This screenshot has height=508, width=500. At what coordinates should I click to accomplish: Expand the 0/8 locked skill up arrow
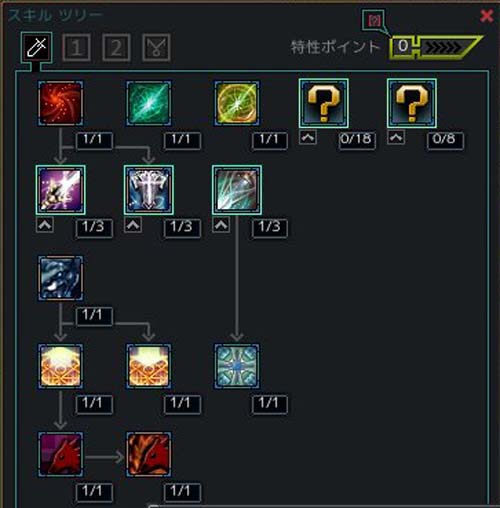tap(396, 137)
